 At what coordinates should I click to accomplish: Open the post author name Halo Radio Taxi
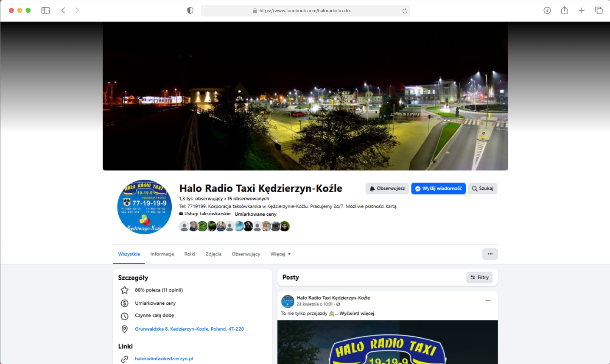coord(333,298)
